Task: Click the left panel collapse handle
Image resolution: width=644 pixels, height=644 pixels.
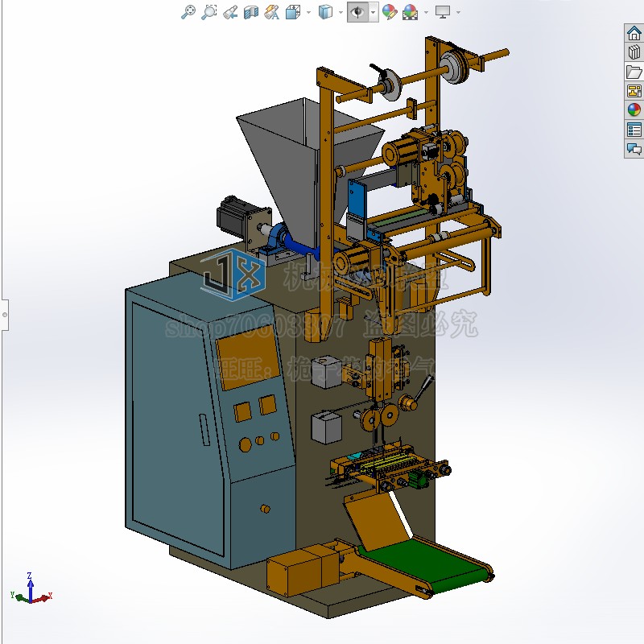Action: pyautogui.click(x=4, y=315)
